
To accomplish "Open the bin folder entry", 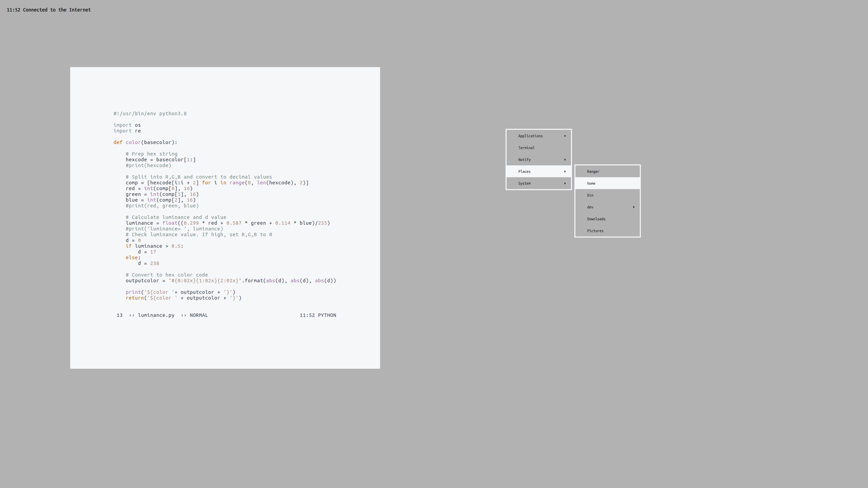I will (590, 195).
